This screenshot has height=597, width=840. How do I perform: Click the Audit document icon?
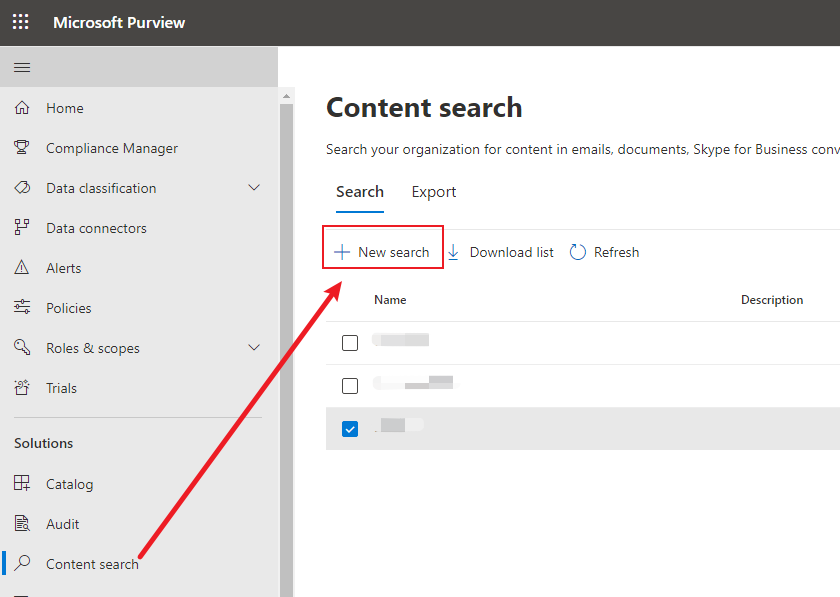pyautogui.click(x=22, y=523)
